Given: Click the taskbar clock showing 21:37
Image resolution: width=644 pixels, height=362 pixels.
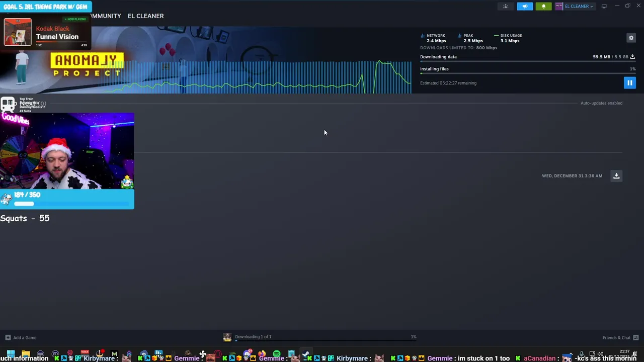Looking at the screenshot, I should point(624,351).
